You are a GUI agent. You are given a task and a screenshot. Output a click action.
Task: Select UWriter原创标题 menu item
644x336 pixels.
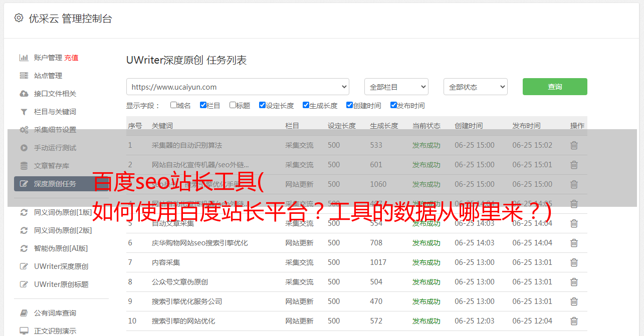click(61, 284)
